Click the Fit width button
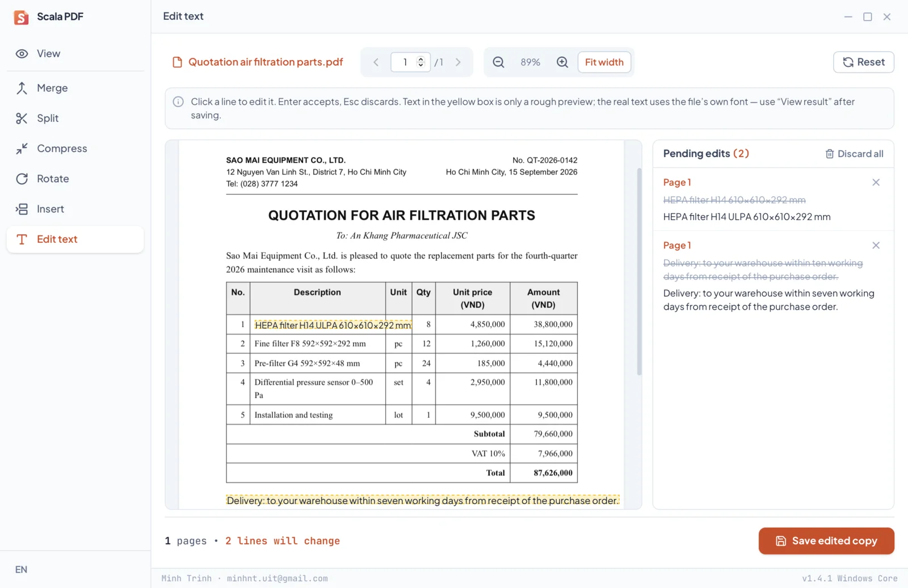 tap(604, 62)
